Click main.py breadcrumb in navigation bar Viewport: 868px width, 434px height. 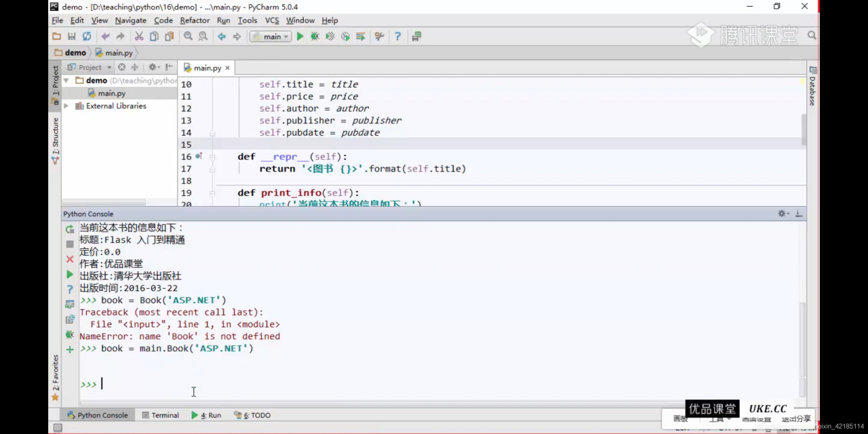(113, 52)
